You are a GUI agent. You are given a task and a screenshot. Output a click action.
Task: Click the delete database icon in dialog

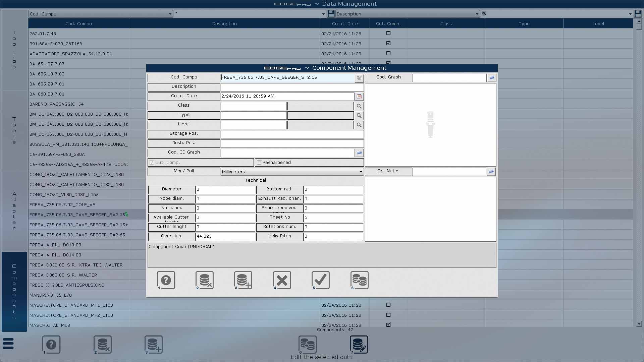(x=205, y=280)
